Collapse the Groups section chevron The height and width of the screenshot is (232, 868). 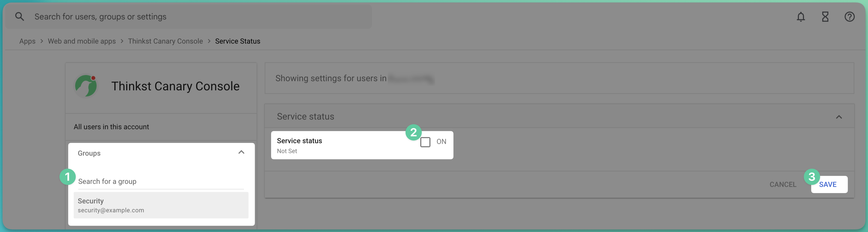tap(241, 152)
